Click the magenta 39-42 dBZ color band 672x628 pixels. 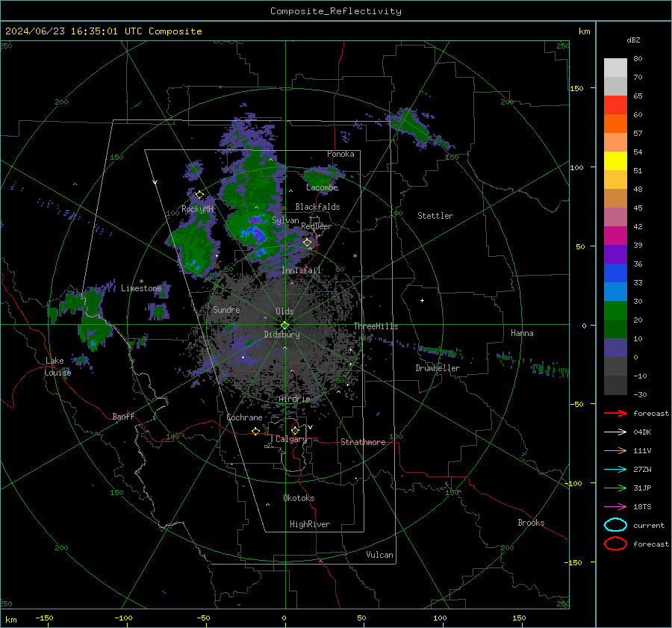[x=615, y=236]
